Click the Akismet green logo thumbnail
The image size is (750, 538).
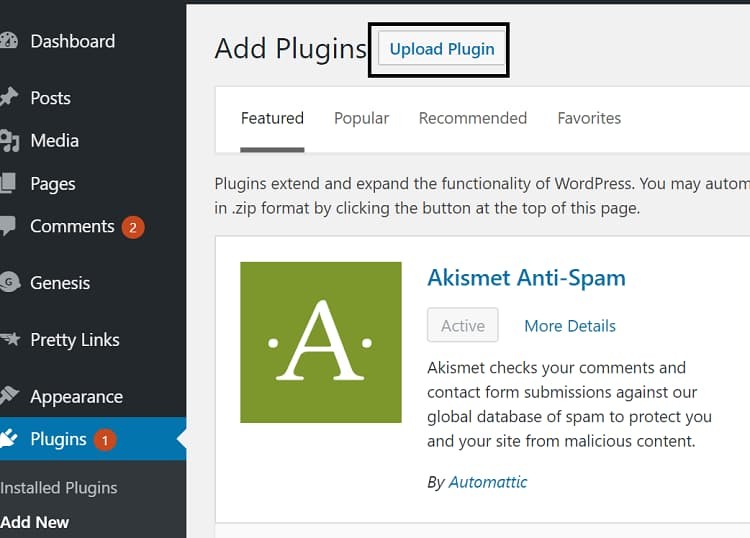[x=320, y=342]
